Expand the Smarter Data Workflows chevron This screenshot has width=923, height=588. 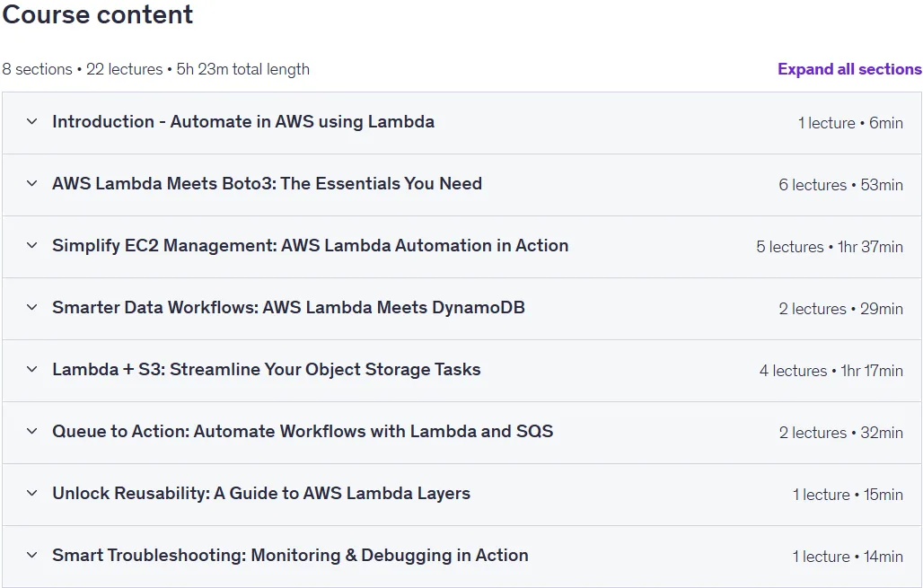31,307
